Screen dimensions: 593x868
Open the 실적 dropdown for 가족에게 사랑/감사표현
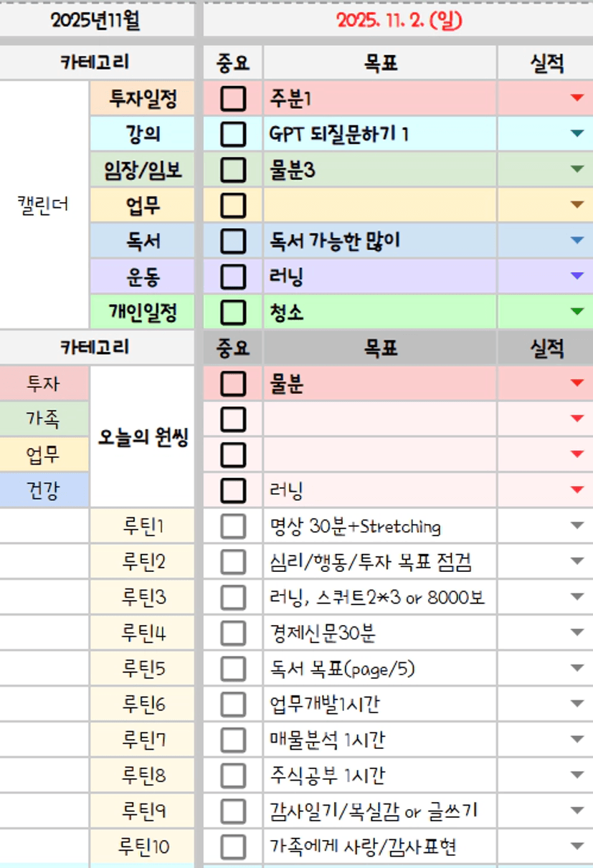pos(577,847)
